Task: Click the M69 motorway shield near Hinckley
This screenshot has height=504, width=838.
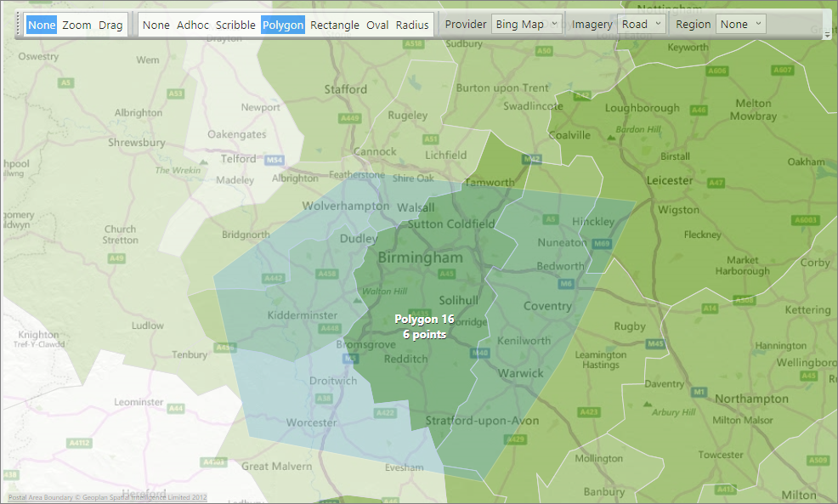Action: (602, 244)
